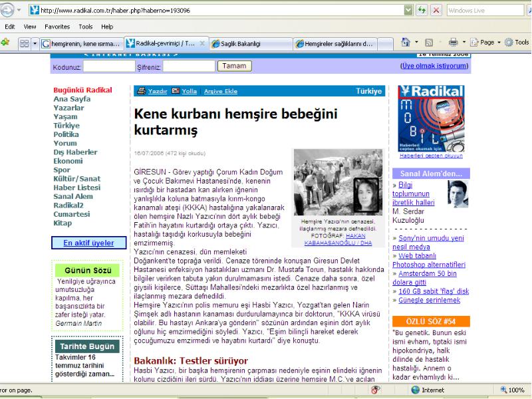Image resolution: width=532 pixels, height=399 pixels.
Task: Open the Help menu
Action: [x=107, y=27]
